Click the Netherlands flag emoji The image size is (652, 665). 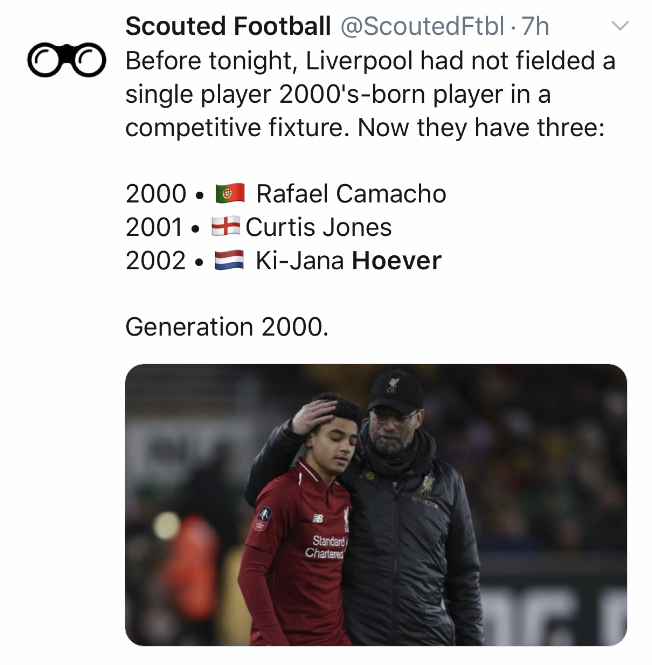click(229, 261)
